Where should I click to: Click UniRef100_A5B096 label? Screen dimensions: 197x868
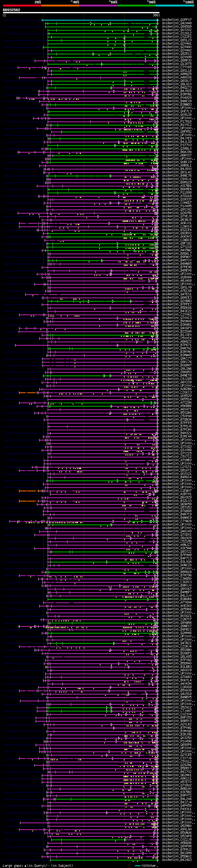(177, 843)
